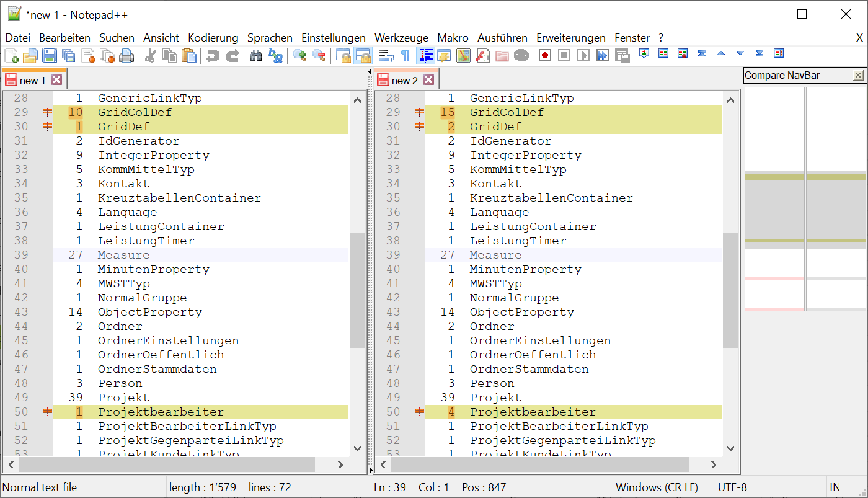Close the new 1 tab
The width and height of the screenshot is (868, 498).
56,81
